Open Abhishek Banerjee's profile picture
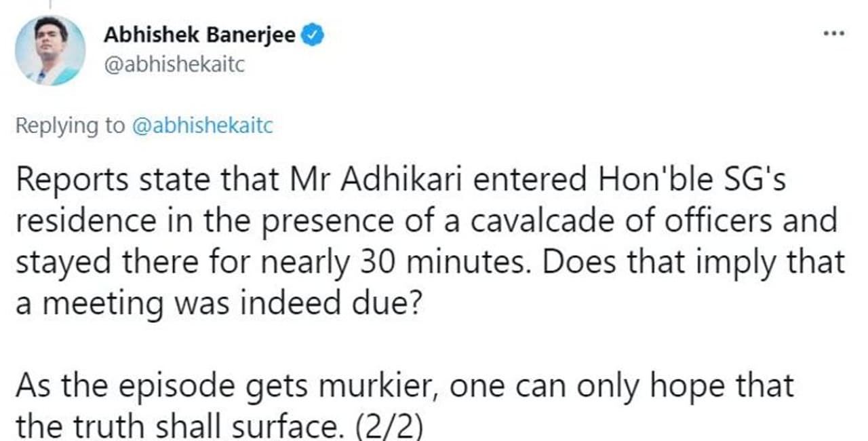The width and height of the screenshot is (868, 441). [51, 51]
